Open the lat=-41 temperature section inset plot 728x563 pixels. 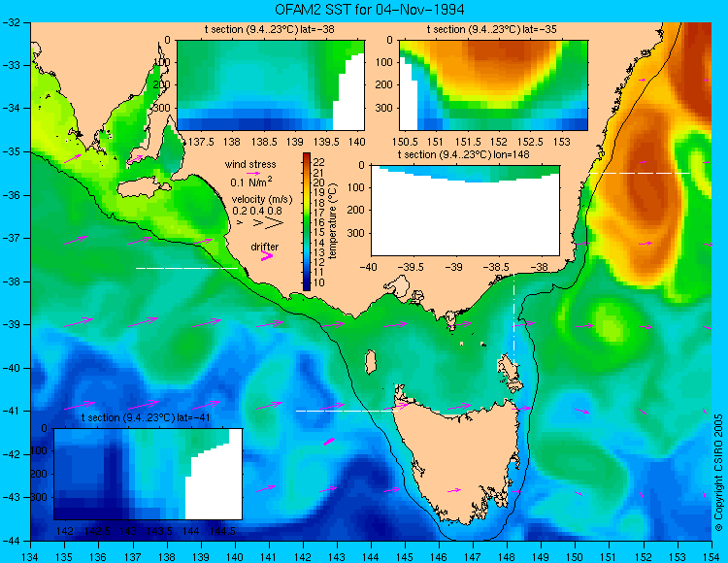click(x=149, y=474)
